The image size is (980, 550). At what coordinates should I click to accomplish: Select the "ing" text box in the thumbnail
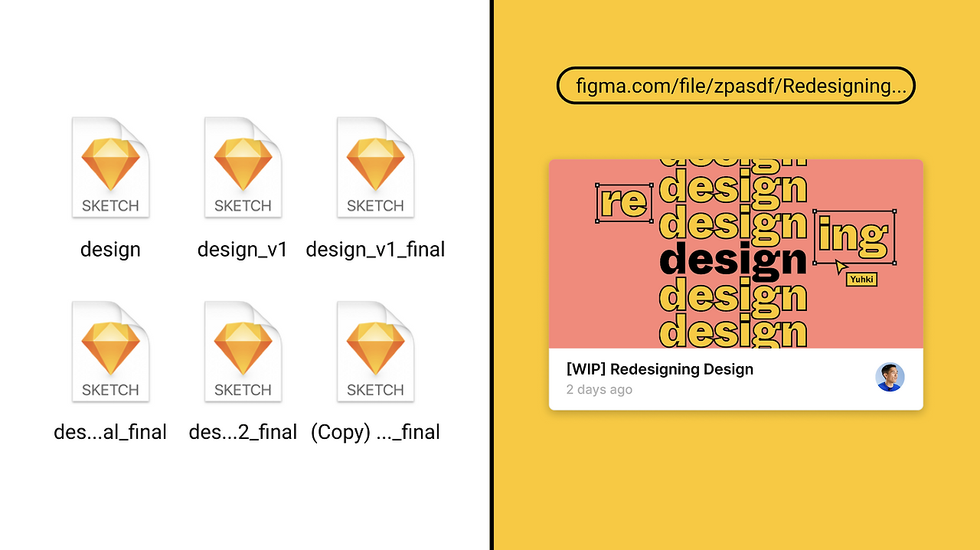point(854,237)
